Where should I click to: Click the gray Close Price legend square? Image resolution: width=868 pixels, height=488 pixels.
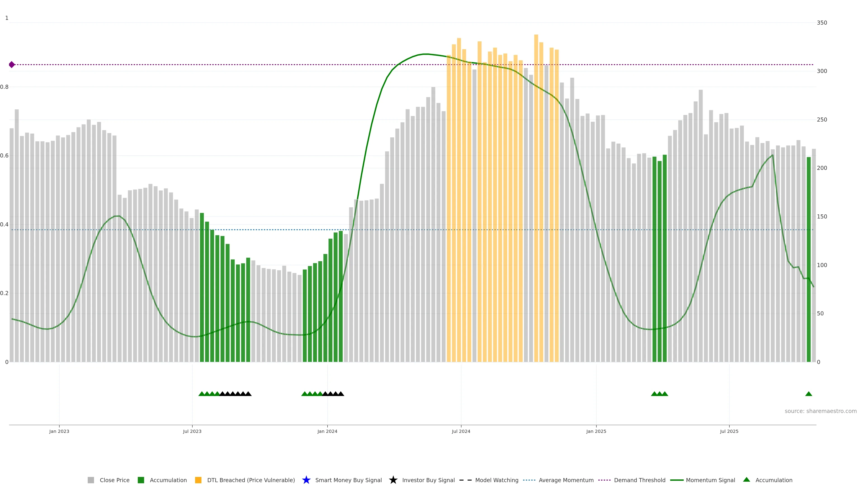pyautogui.click(x=91, y=480)
